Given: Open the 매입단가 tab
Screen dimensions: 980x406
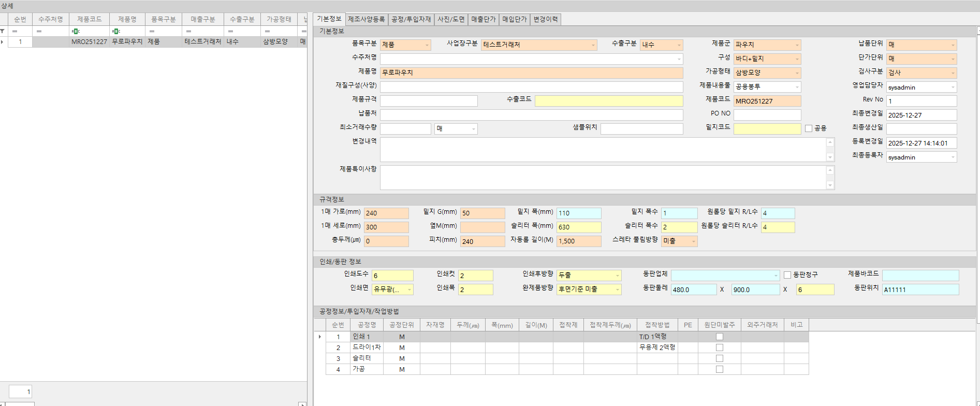Looking at the screenshot, I should [x=515, y=19].
